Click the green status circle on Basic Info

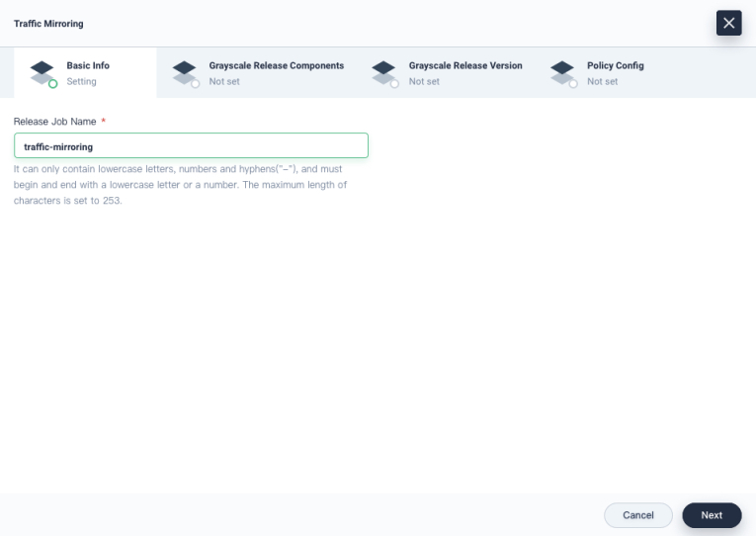pyautogui.click(x=53, y=83)
